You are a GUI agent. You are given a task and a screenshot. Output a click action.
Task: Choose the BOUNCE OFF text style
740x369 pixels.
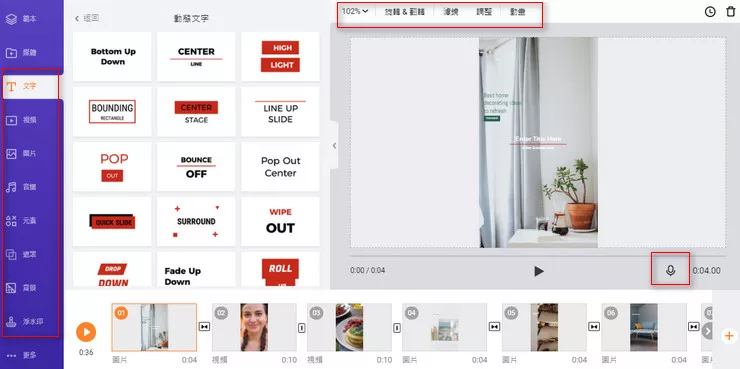tap(196, 167)
